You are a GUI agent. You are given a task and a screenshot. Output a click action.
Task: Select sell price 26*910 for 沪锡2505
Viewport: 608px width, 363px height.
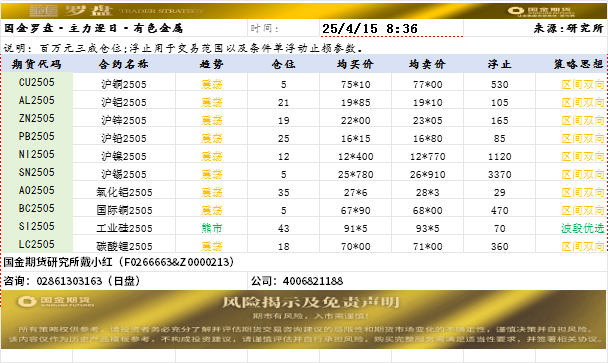click(x=427, y=174)
